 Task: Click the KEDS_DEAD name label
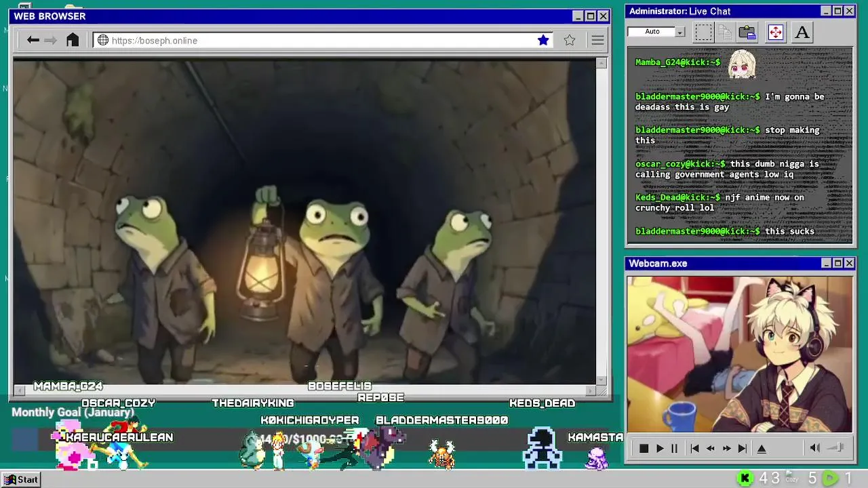click(542, 403)
